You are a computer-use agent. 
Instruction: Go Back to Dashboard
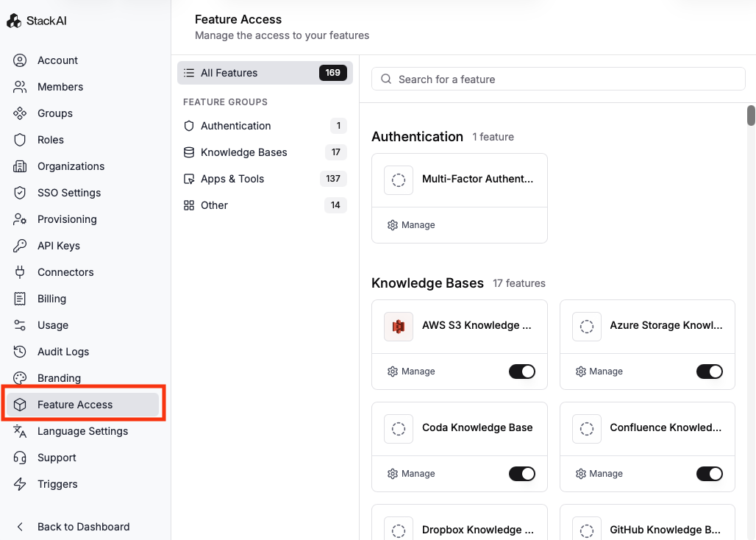coord(82,527)
